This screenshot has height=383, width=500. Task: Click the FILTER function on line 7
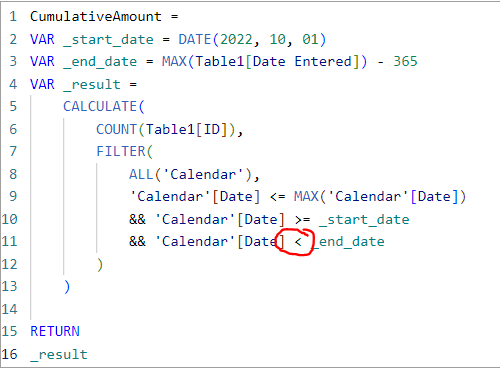click(x=121, y=152)
